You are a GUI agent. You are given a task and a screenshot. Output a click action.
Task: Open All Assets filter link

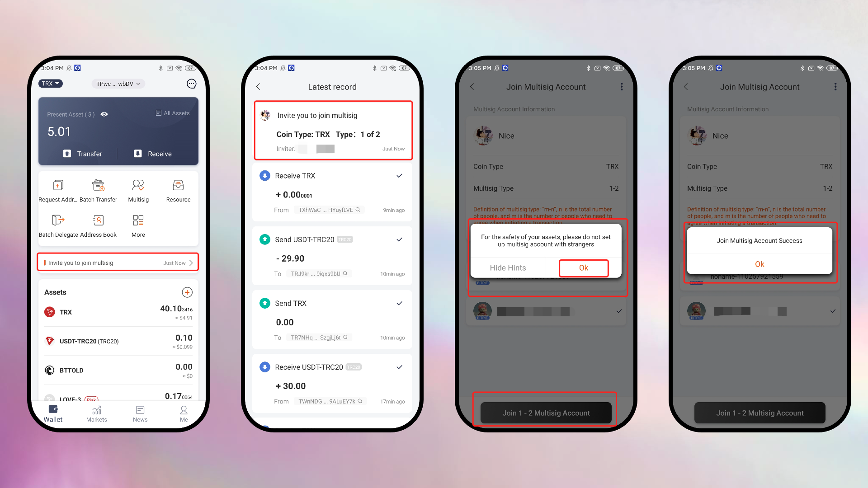[173, 113]
